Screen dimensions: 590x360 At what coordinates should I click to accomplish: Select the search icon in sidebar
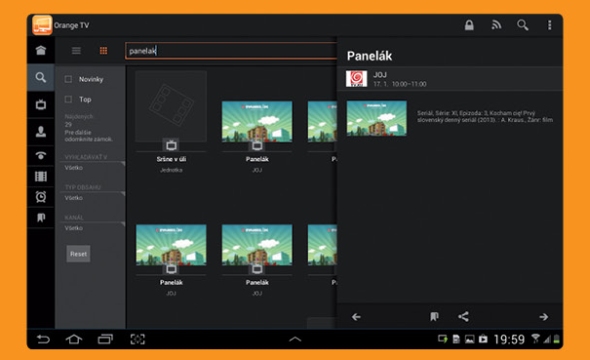pyautogui.click(x=41, y=77)
